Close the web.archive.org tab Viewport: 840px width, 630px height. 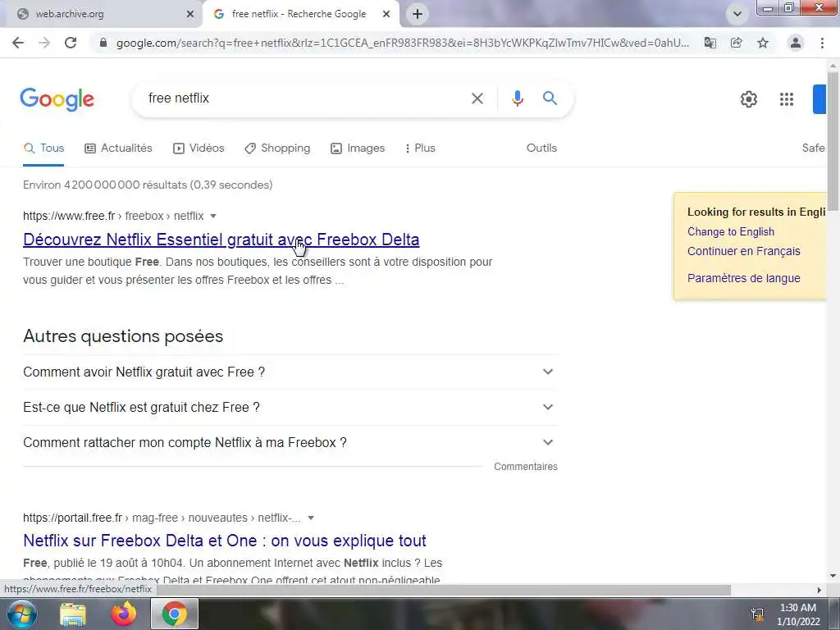click(190, 15)
